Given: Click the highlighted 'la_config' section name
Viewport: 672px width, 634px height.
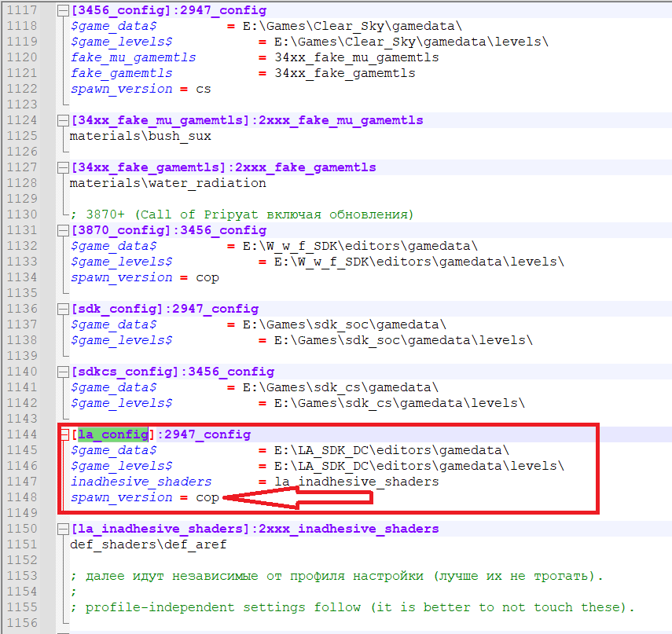Looking at the screenshot, I should 113,434.
